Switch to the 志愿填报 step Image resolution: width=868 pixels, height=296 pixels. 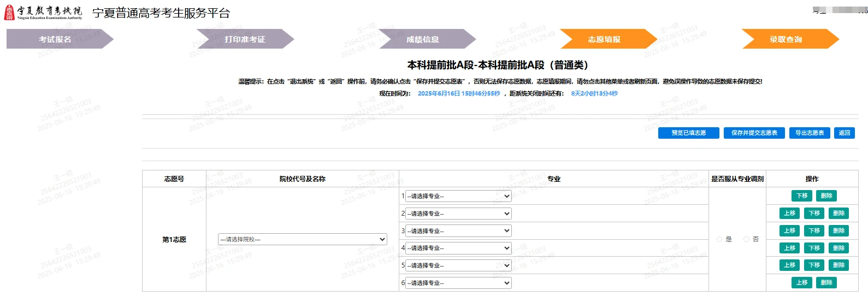(604, 39)
